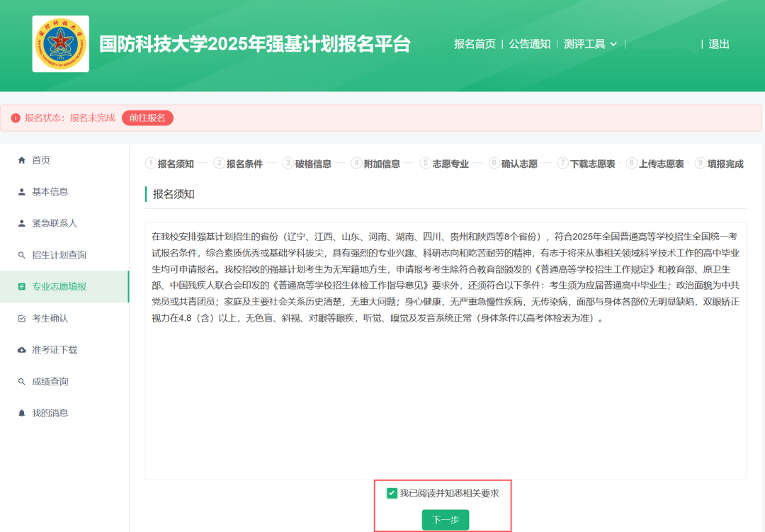Click the 报名状态：报名未完成 status text
765x532 pixels.
pos(69,118)
